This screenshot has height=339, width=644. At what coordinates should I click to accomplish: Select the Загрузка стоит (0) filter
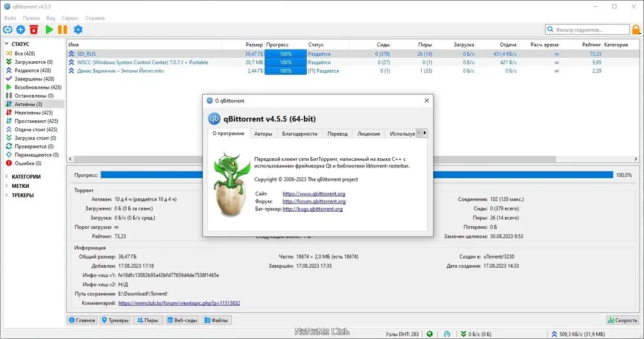pos(35,138)
